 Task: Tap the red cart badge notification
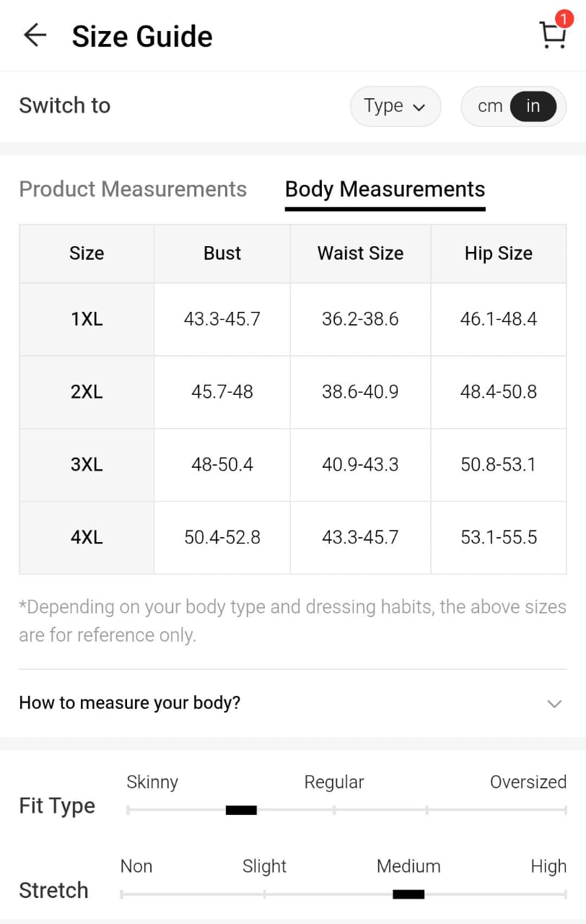point(564,19)
